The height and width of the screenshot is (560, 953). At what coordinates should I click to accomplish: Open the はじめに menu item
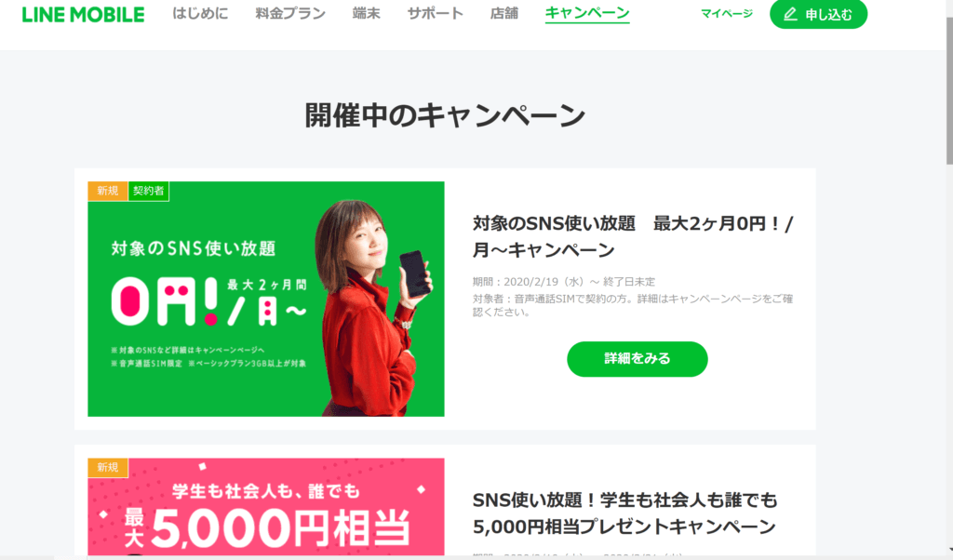click(x=201, y=13)
